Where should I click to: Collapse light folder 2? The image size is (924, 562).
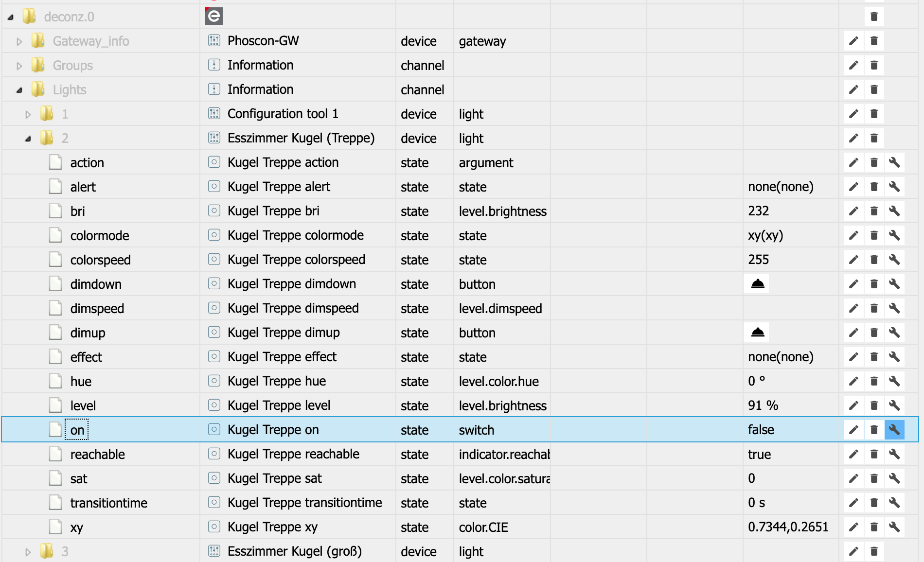(28, 139)
